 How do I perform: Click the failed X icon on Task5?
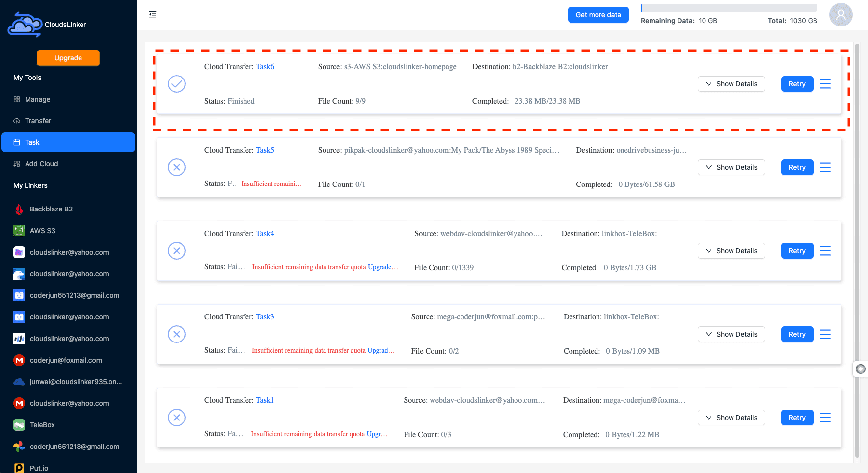177,167
